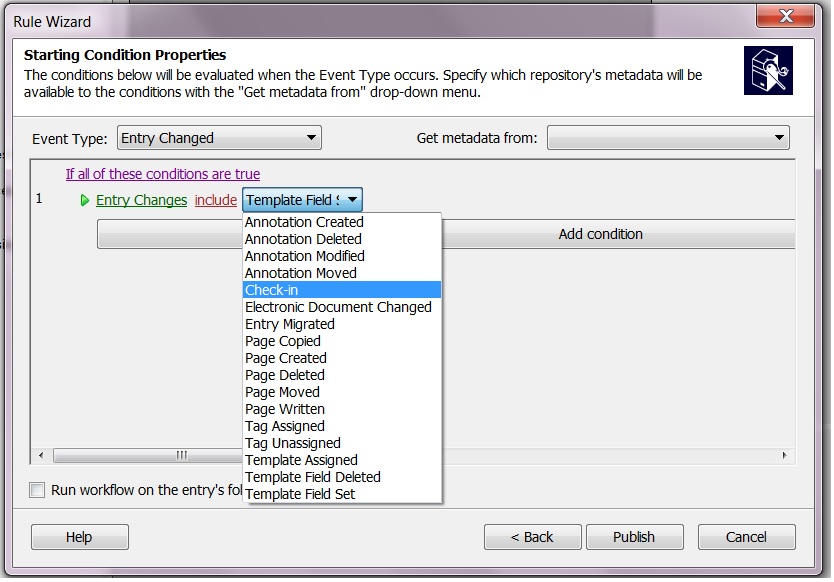Pick Electronic Document Changed from list
Image resolution: width=834 pixels, height=582 pixels.
(x=340, y=307)
